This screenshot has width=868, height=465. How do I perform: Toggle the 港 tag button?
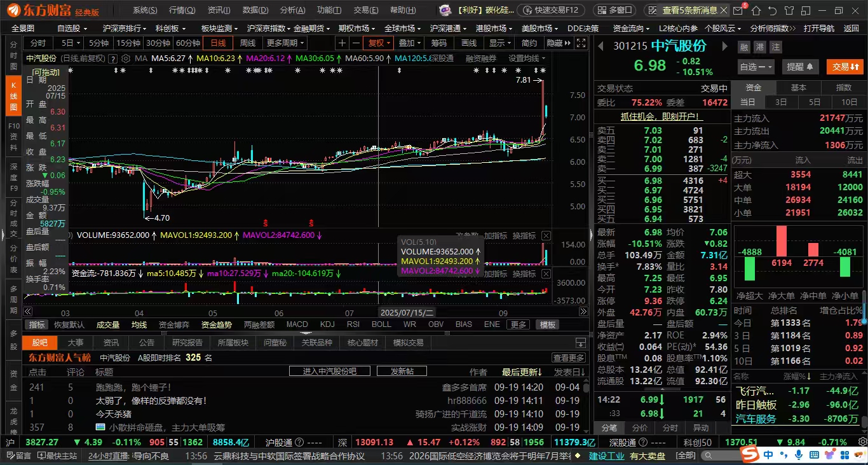pyautogui.click(x=759, y=47)
